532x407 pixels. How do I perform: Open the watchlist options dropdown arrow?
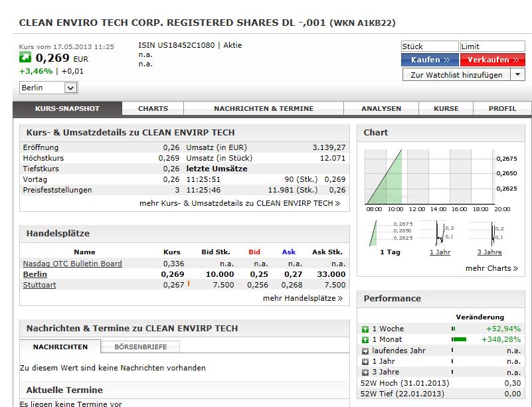click(518, 74)
